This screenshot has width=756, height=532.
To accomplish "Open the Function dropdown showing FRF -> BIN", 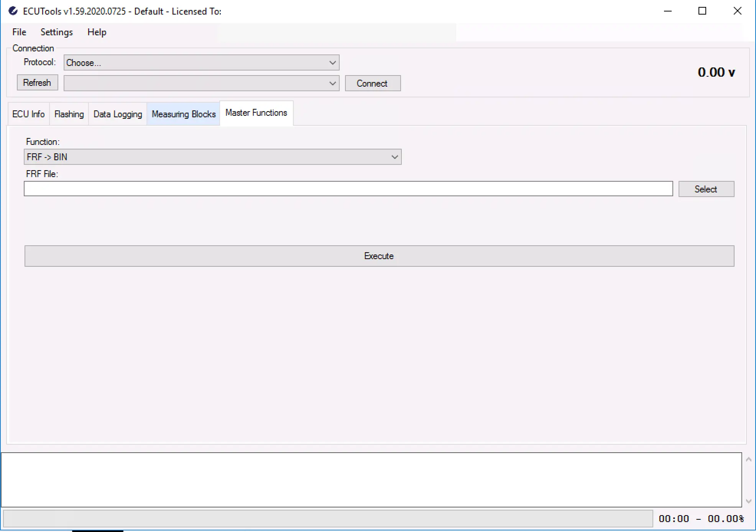I will 212,157.
